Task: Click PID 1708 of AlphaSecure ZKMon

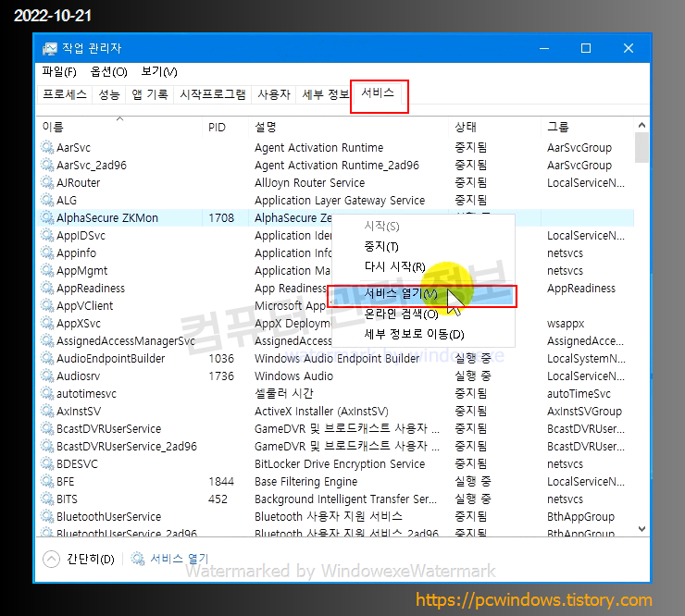Action: [221, 218]
